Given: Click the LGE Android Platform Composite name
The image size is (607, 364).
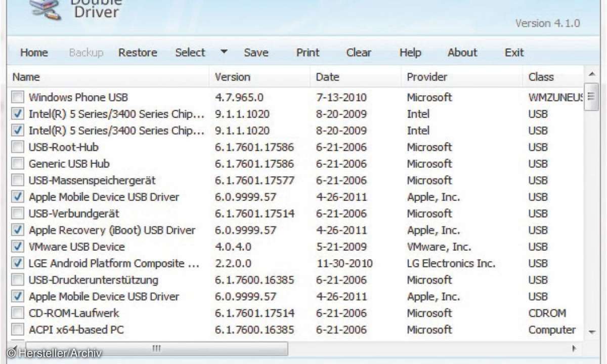Looking at the screenshot, I should [114, 263].
